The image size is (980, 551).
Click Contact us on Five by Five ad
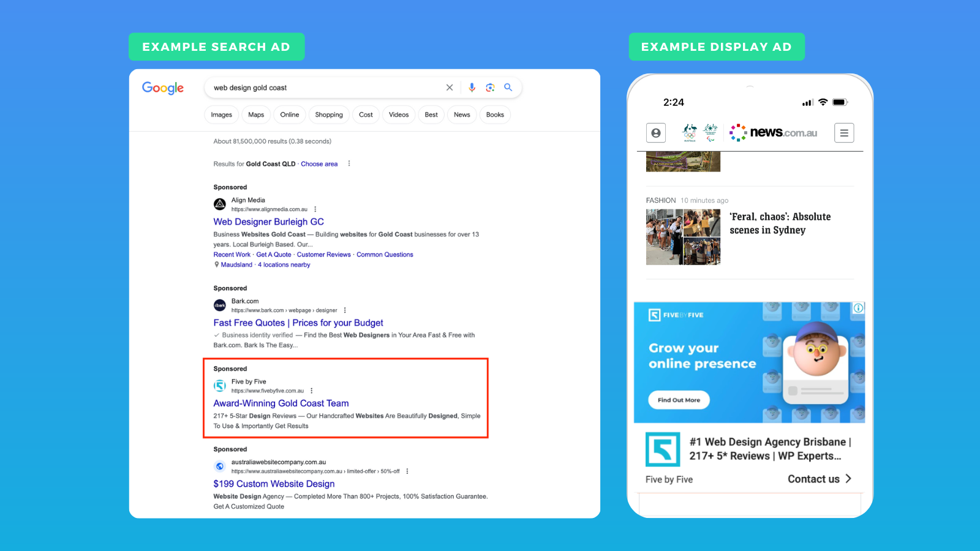pos(813,479)
